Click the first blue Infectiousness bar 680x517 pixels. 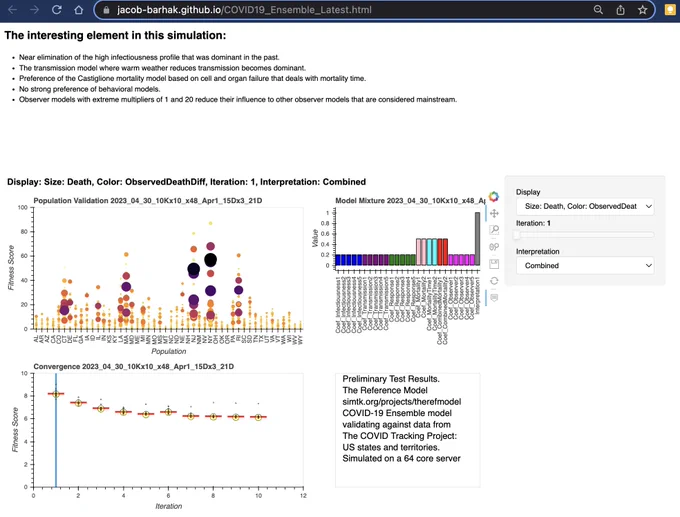pos(338,260)
